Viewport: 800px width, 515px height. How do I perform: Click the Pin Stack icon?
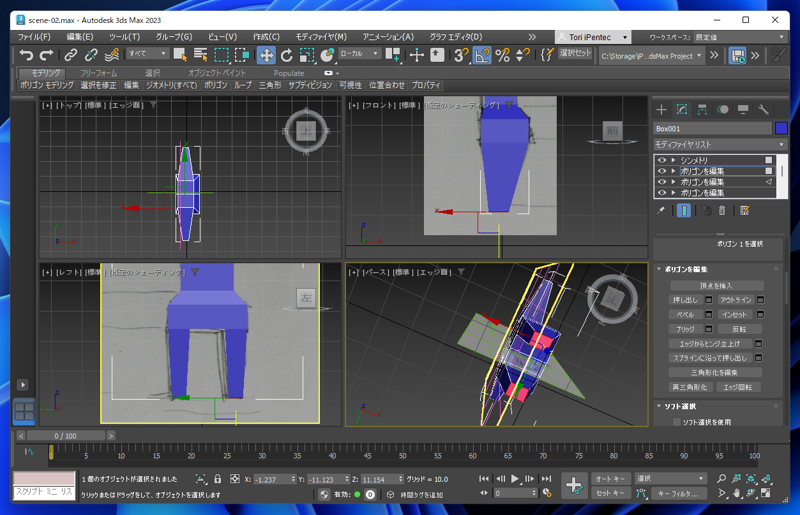(661, 210)
